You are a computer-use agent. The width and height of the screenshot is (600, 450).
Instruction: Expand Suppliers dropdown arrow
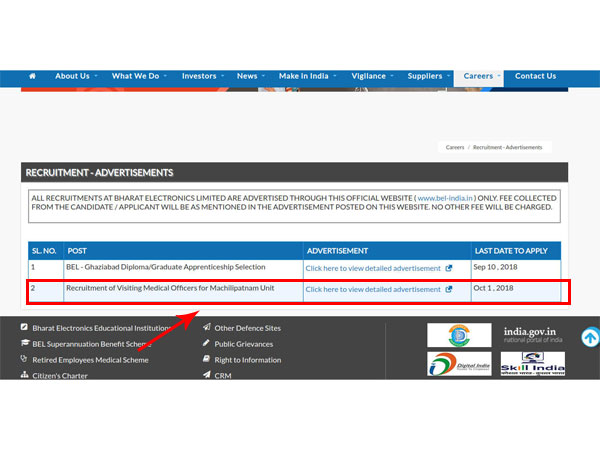(x=448, y=76)
